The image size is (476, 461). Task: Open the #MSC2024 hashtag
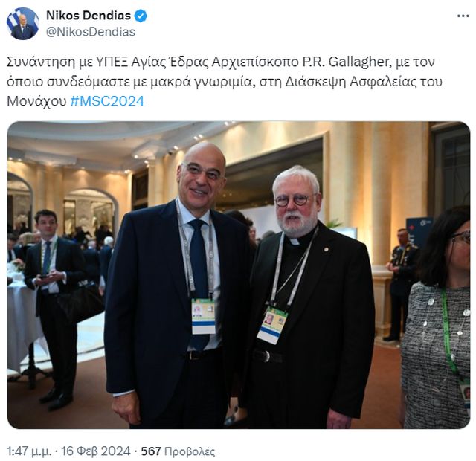(x=107, y=101)
